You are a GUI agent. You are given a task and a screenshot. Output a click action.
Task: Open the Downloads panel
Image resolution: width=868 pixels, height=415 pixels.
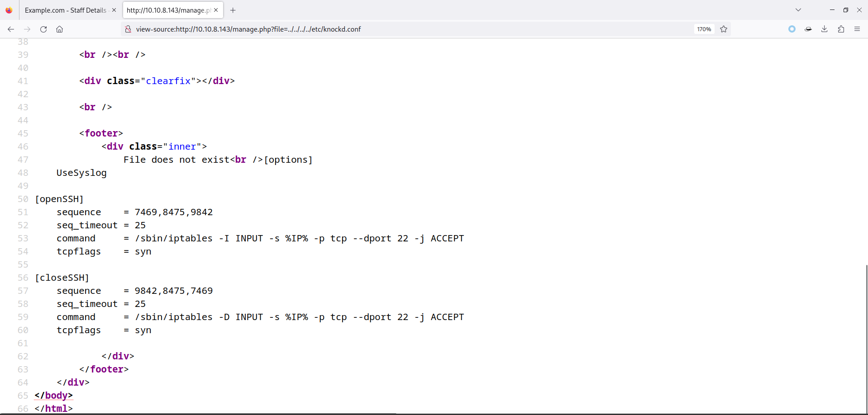(824, 29)
